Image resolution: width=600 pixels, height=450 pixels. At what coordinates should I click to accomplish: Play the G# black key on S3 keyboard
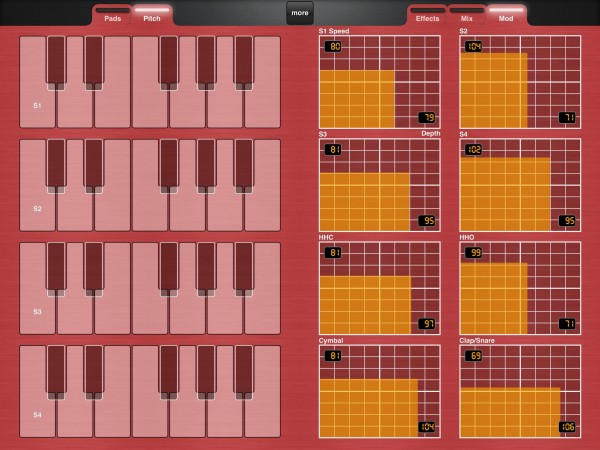pyautogui.click(x=206, y=267)
